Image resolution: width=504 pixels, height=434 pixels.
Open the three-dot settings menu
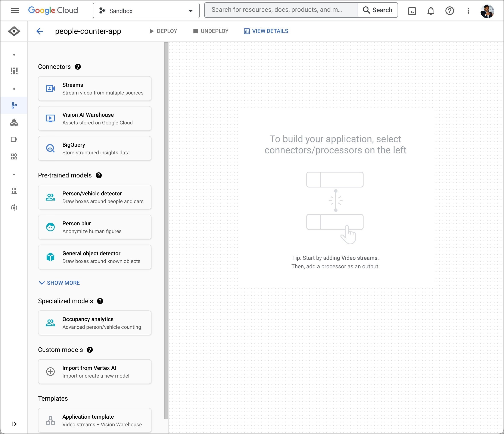[x=468, y=11]
